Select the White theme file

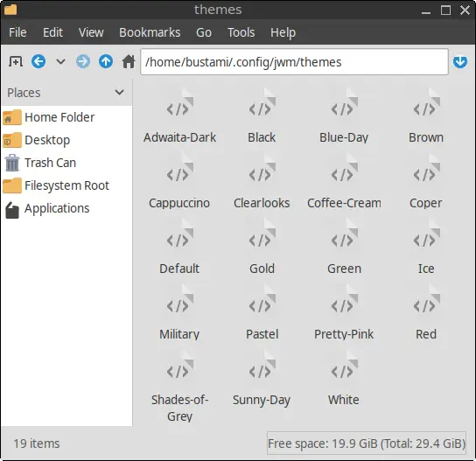click(344, 379)
